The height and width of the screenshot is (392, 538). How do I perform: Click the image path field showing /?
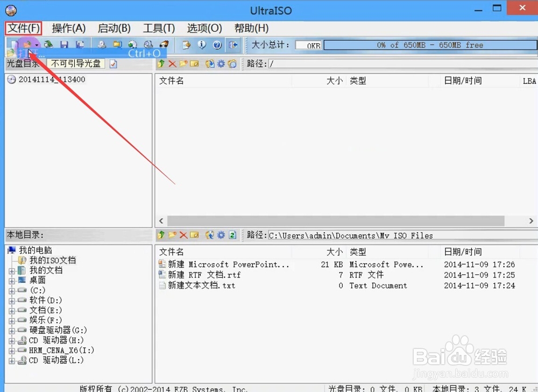tap(403, 64)
